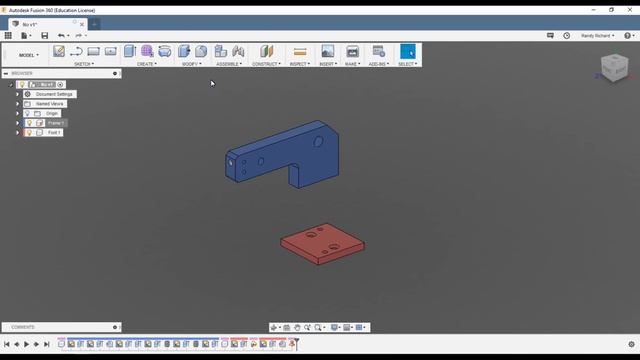Play the timeline

pyautogui.click(x=27, y=344)
